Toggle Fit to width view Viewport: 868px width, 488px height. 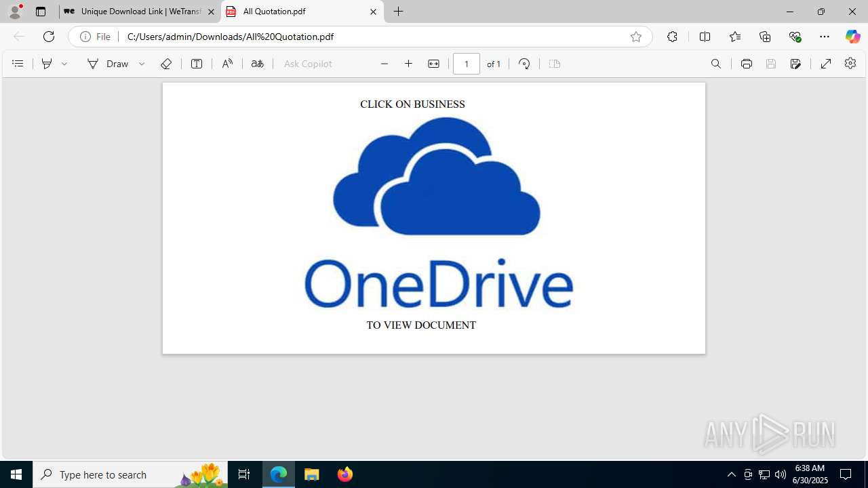click(433, 64)
